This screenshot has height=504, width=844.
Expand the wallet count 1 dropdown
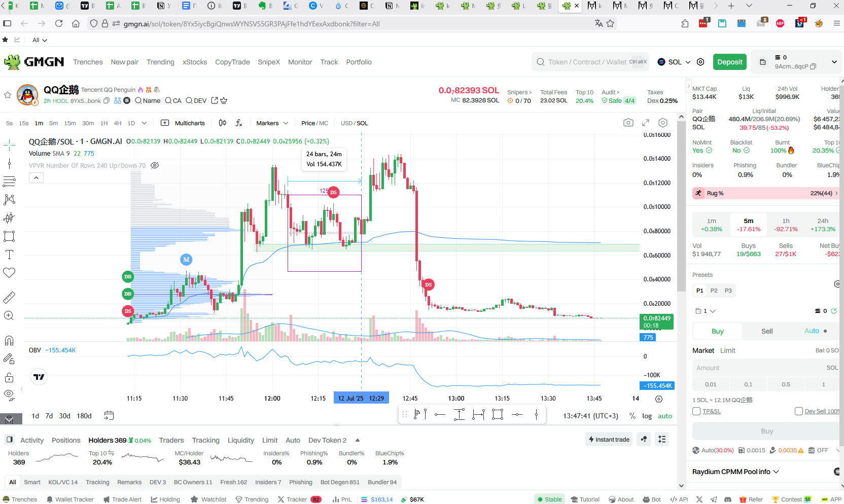[706, 311]
